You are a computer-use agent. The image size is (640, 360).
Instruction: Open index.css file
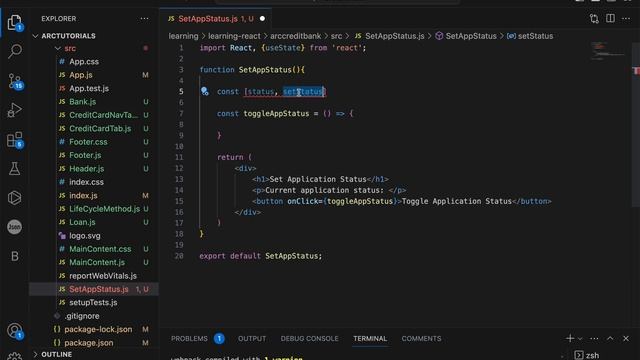86,182
